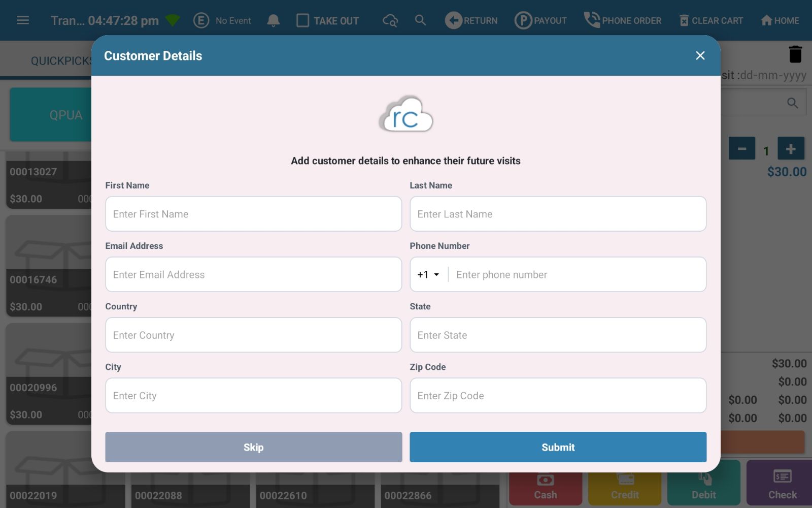812x508 pixels.
Task: Click the cart search magnifier icon
Action: click(792, 103)
